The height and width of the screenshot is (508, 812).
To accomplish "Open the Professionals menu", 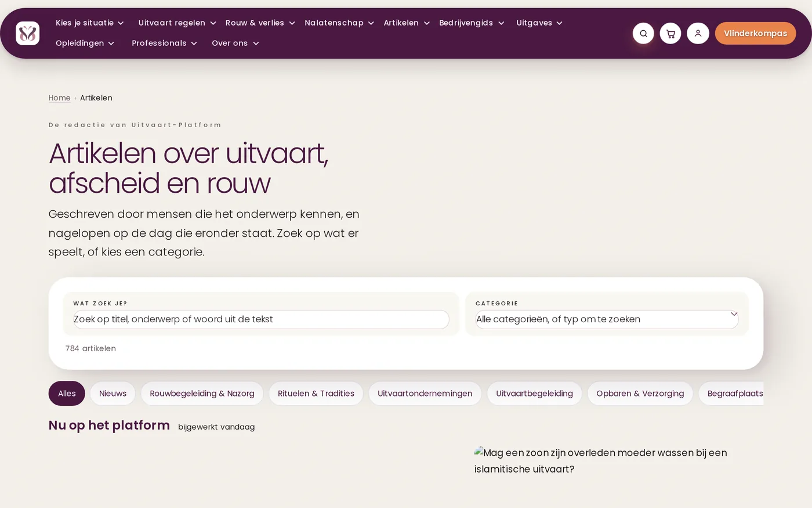I will pos(164,43).
